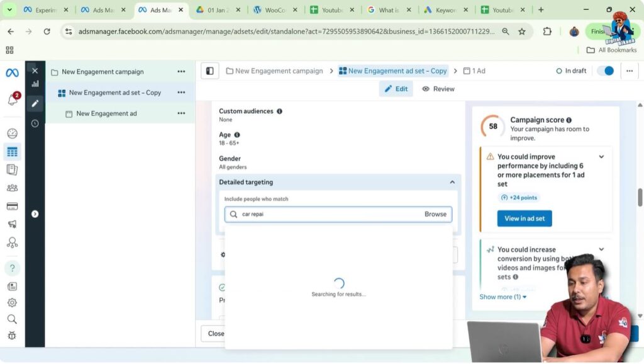
Task: Click Close button at bottom
Action: click(216, 334)
